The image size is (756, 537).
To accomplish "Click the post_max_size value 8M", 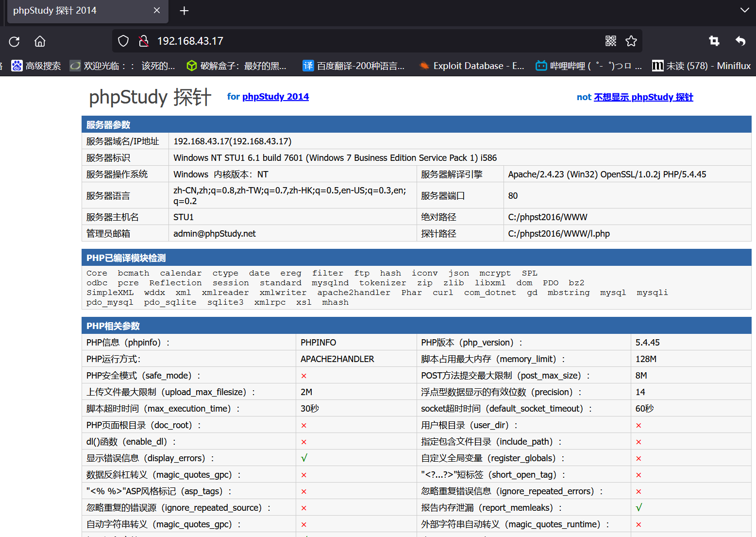I will pos(641,376).
